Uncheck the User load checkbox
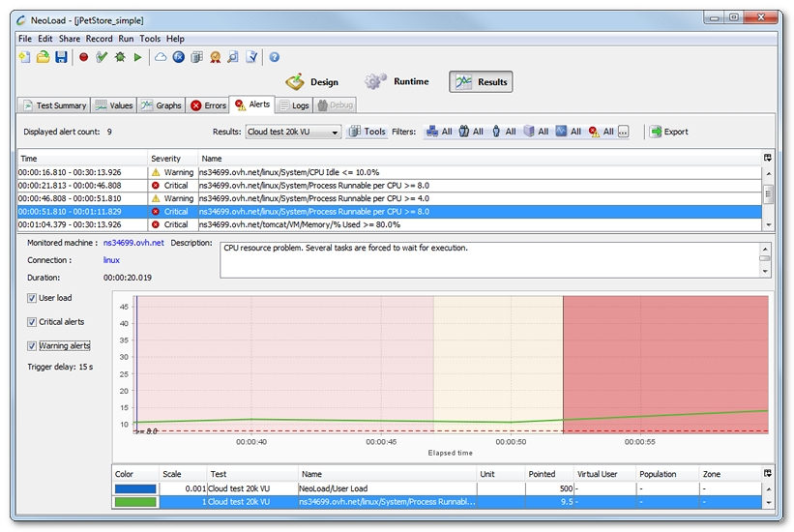 coord(32,298)
